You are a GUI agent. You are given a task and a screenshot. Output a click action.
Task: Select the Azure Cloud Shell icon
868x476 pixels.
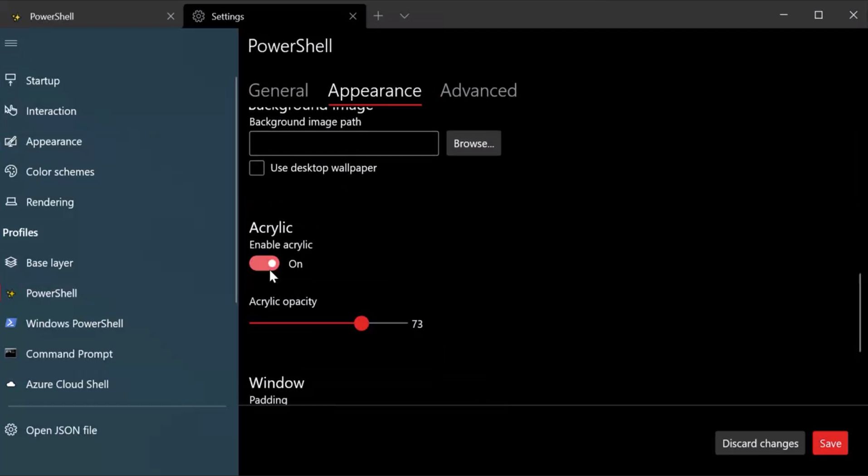(x=10, y=384)
